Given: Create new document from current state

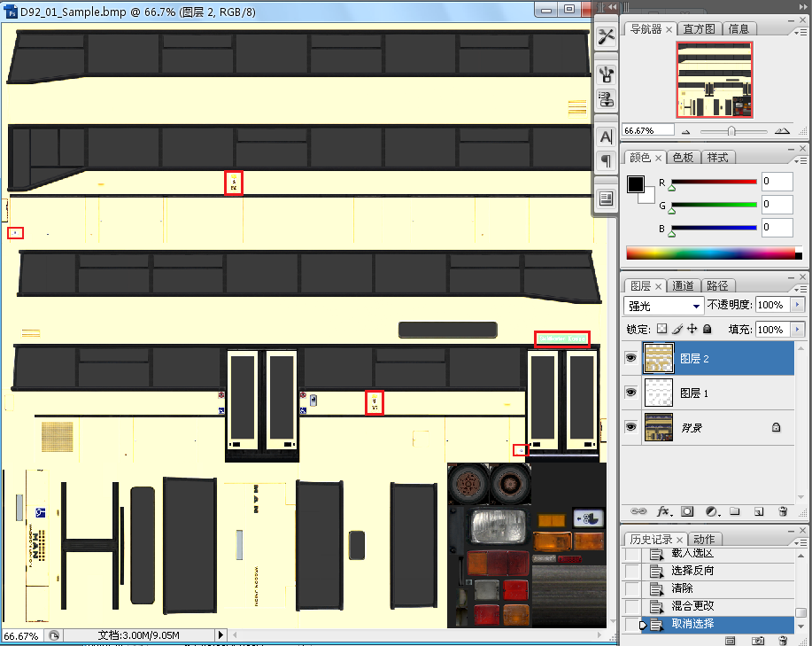Looking at the screenshot, I should tap(731, 641).
